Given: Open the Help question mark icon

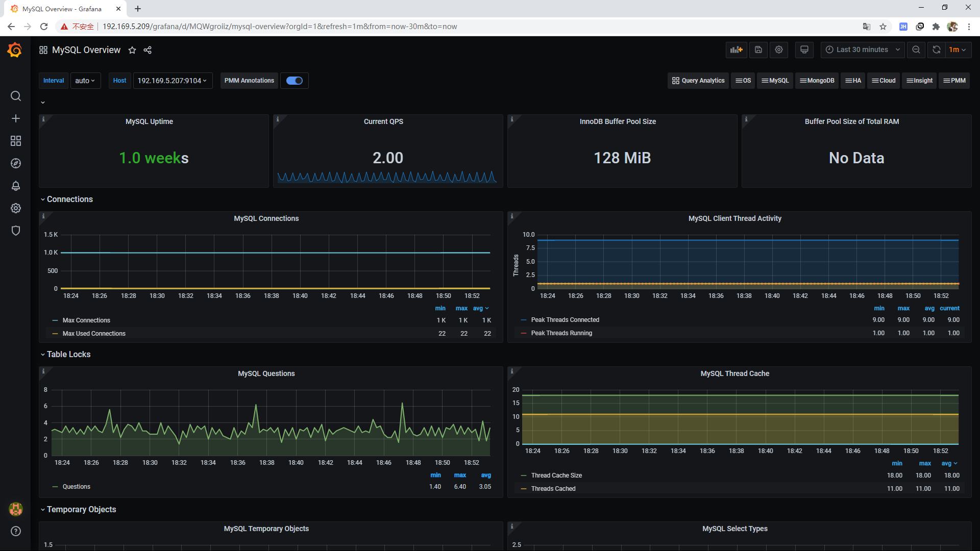Looking at the screenshot, I should 16,531.
